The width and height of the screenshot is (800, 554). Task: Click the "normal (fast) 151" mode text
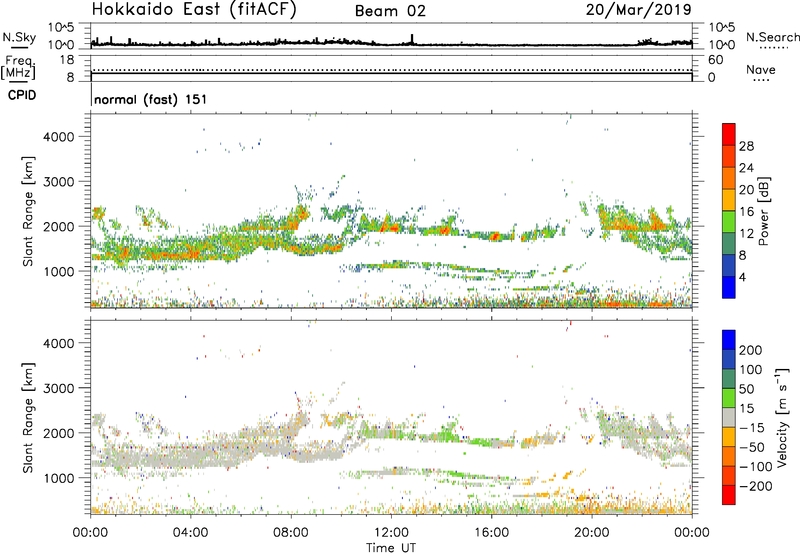(x=151, y=99)
